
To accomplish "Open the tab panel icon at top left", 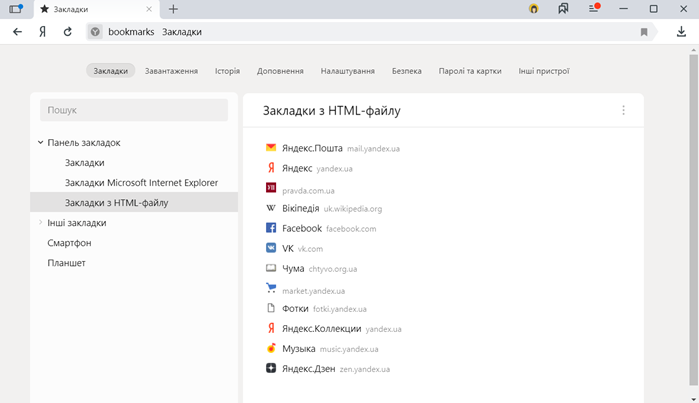I will click(x=16, y=9).
